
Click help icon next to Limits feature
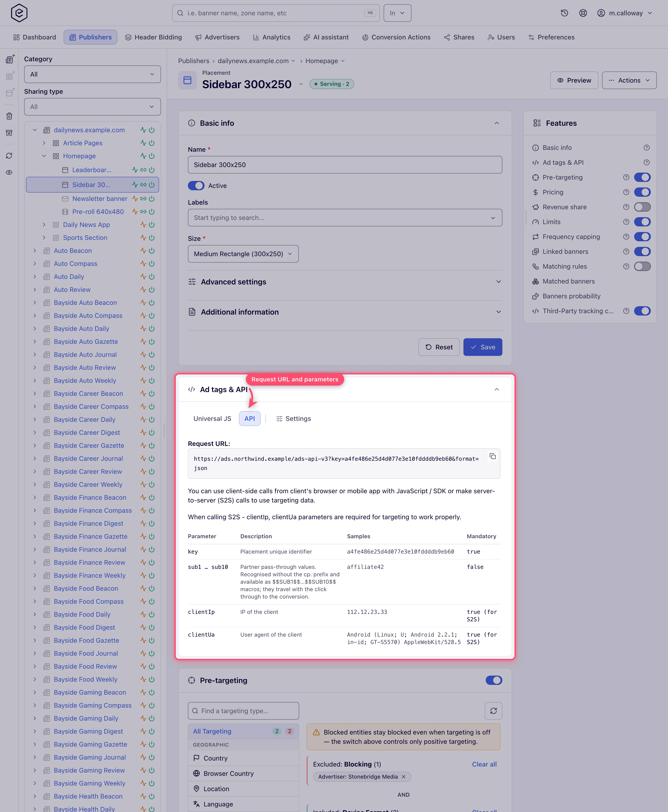(626, 222)
